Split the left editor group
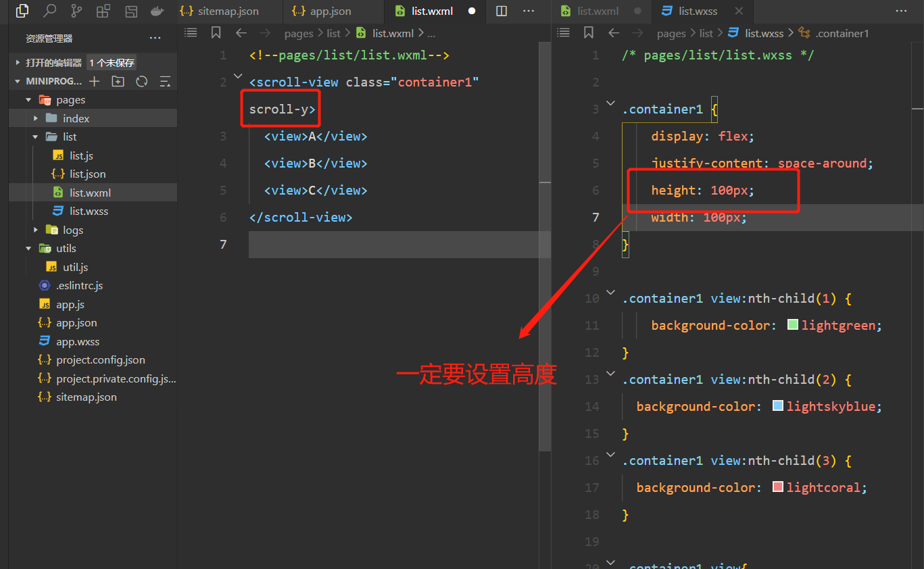Viewport: 924px width, 569px height. (502, 11)
